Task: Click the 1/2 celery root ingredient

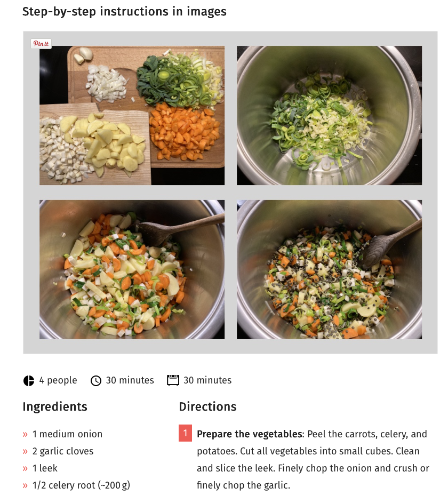Action: (x=81, y=485)
